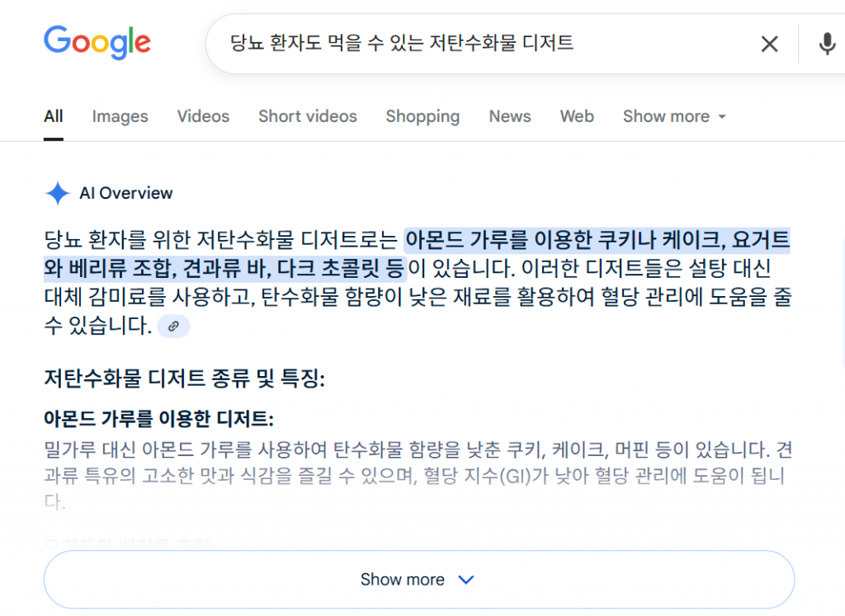Clear the search query with X icon
This screenshot has width=845, height=616.
[769, 44]
